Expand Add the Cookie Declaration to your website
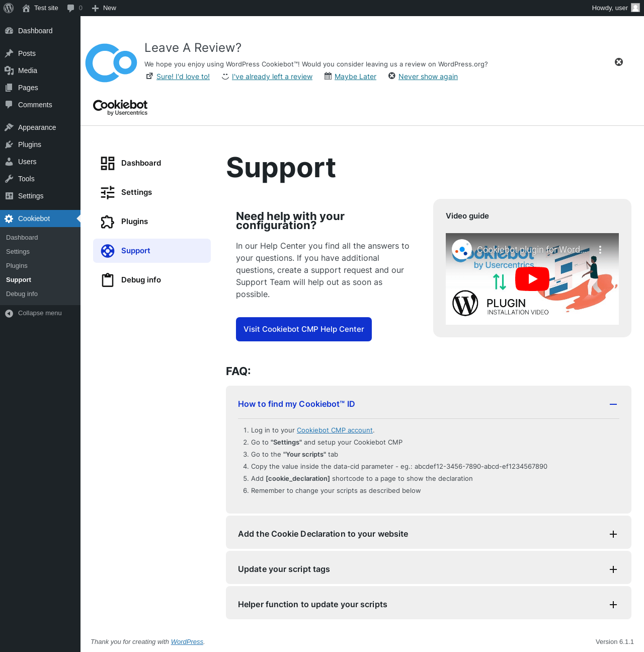 pyautogui.click(x=613, y=534)
